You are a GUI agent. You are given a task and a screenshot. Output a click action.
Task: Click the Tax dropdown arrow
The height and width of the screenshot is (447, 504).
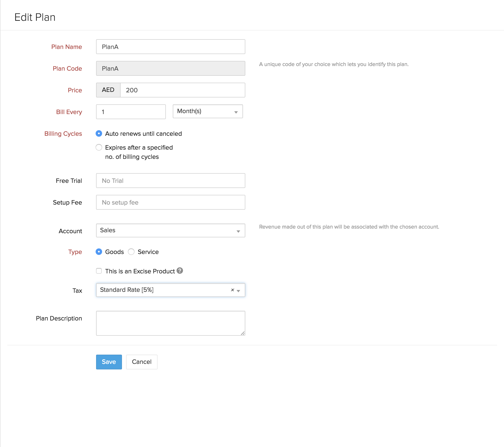(238, 291)
